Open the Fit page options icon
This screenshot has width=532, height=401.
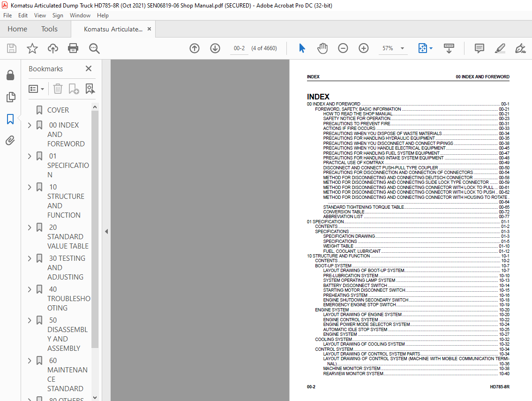(425, 48)
